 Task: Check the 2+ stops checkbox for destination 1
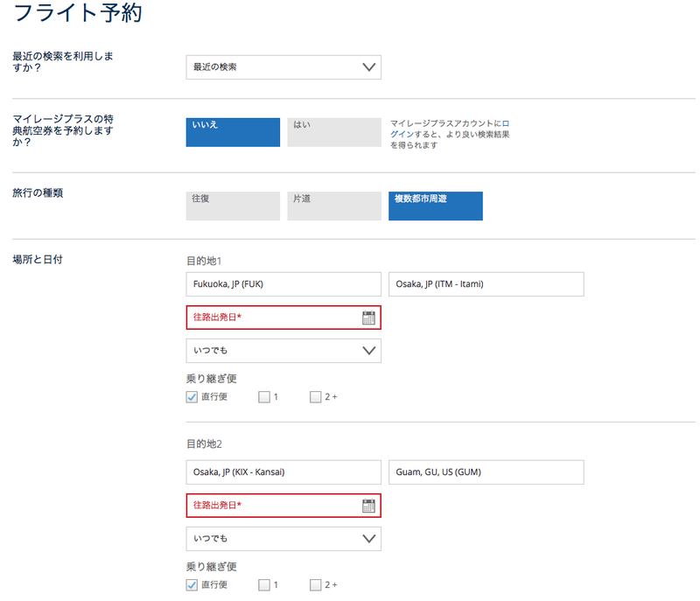(x=316, y=396)
